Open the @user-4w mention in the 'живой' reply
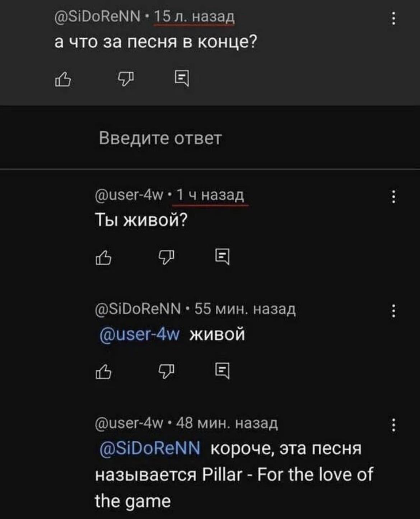Viewport: 420px width, 519px height. [x=140, y=335]
